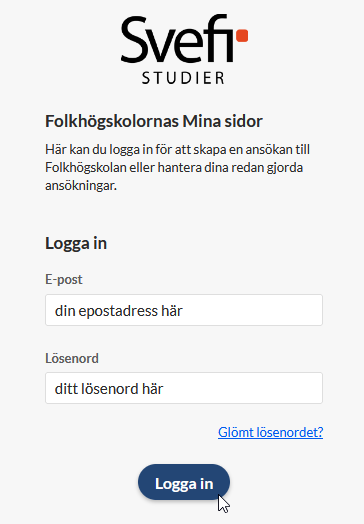Click the Folkhögskolornas Mina sidor heading

154,121
